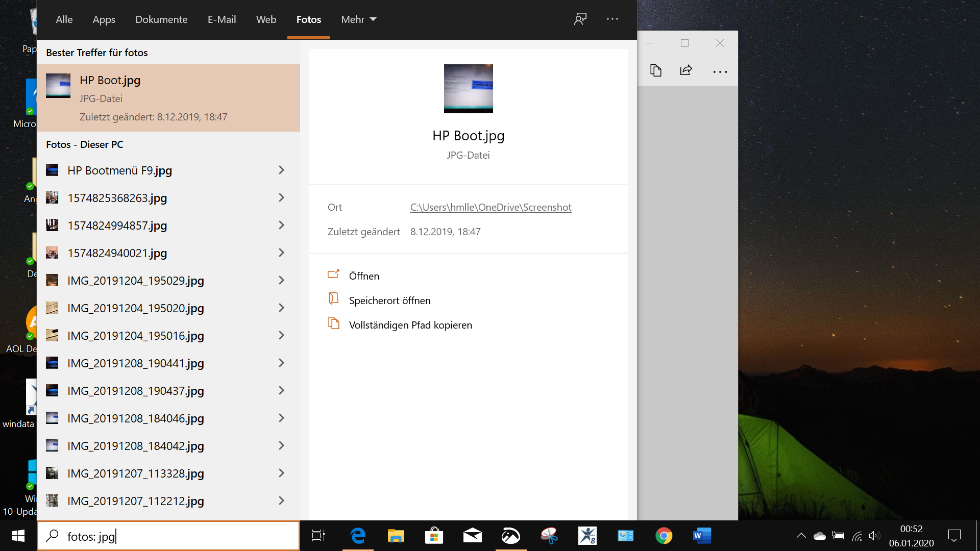Click the HP Boot.jpg preview thumbnail
The height and width of the screenshot is (551, 980).
tap(468, 89)
